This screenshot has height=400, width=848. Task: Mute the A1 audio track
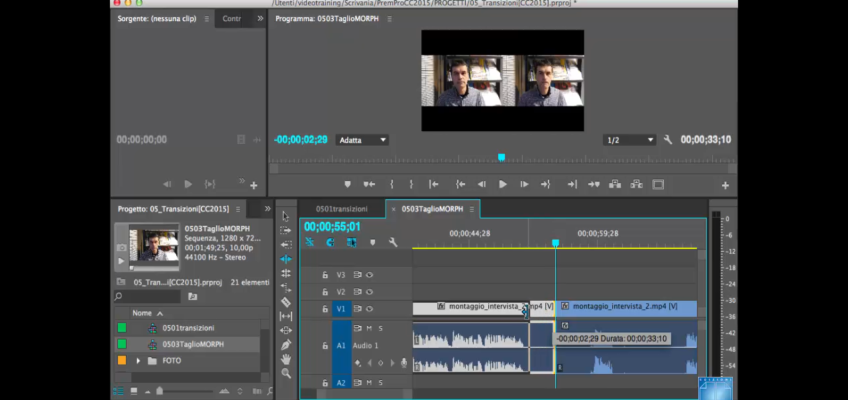pyautogui.click(x=369, y=328)
